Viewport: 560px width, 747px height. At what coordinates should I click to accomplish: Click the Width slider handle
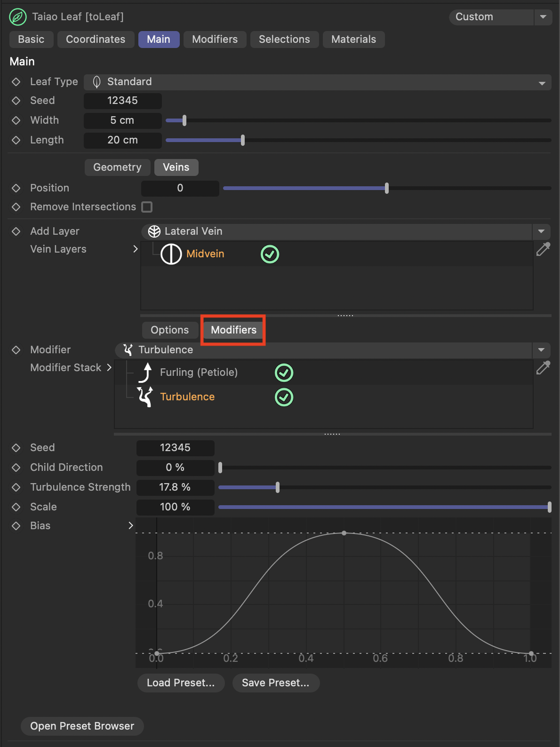click(x=184, y=120)
